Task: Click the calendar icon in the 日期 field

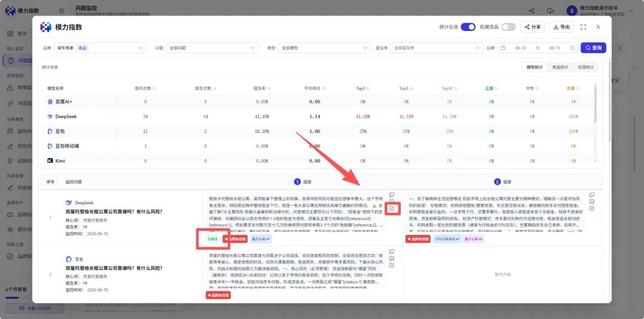Action: coord(503,48)
